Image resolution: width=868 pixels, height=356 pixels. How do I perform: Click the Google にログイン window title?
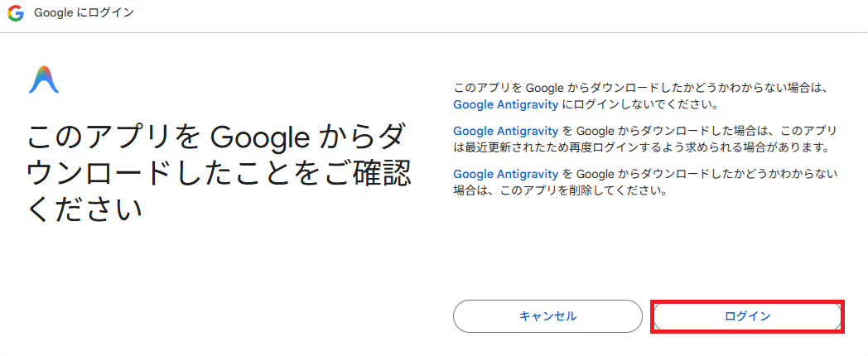coord(84,12)
